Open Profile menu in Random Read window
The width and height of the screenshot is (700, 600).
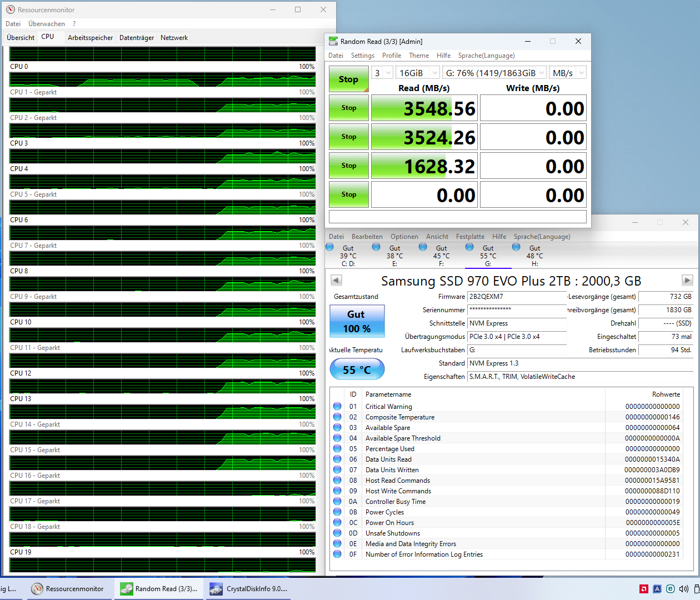pyautogui.click(x=392, y=56)
